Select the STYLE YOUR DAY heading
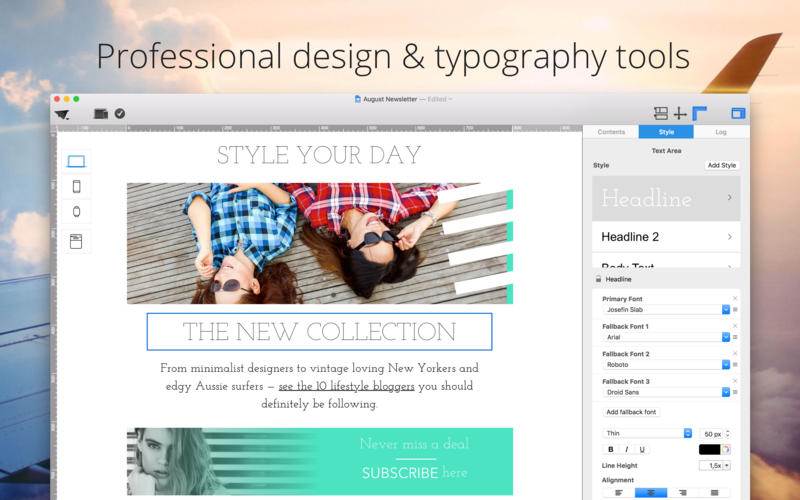 [x=319, y=155]
